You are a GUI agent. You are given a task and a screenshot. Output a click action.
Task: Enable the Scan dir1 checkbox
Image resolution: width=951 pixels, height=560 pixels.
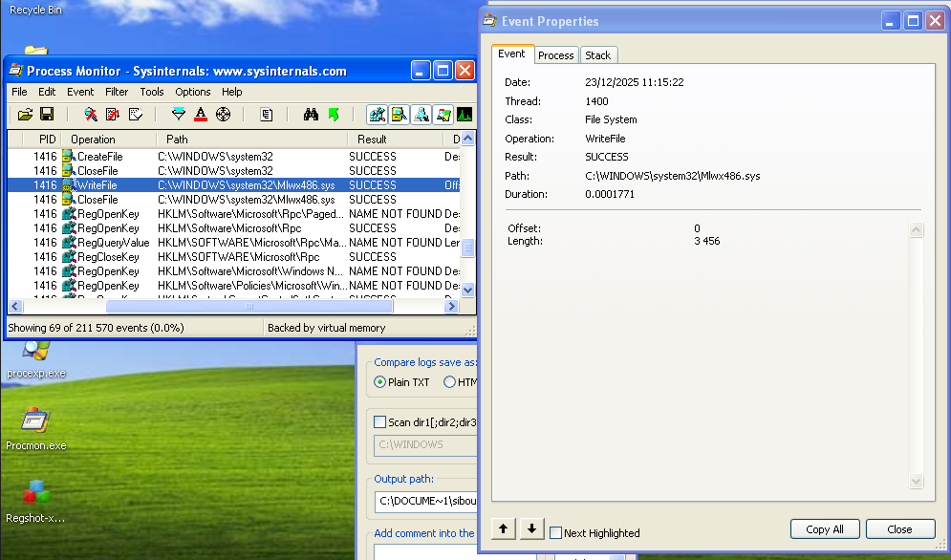(380, 422)
